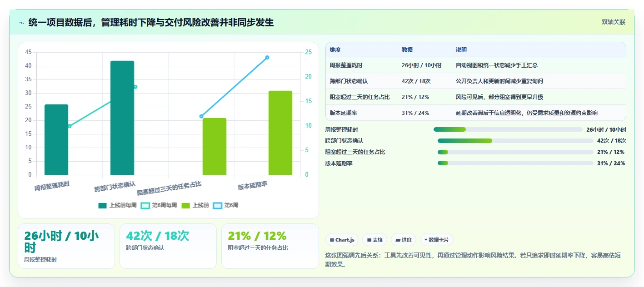Viewport: 644px width, 287px height.
Task: Click the table cell 21% / 12%
Action: pos(415,97)
